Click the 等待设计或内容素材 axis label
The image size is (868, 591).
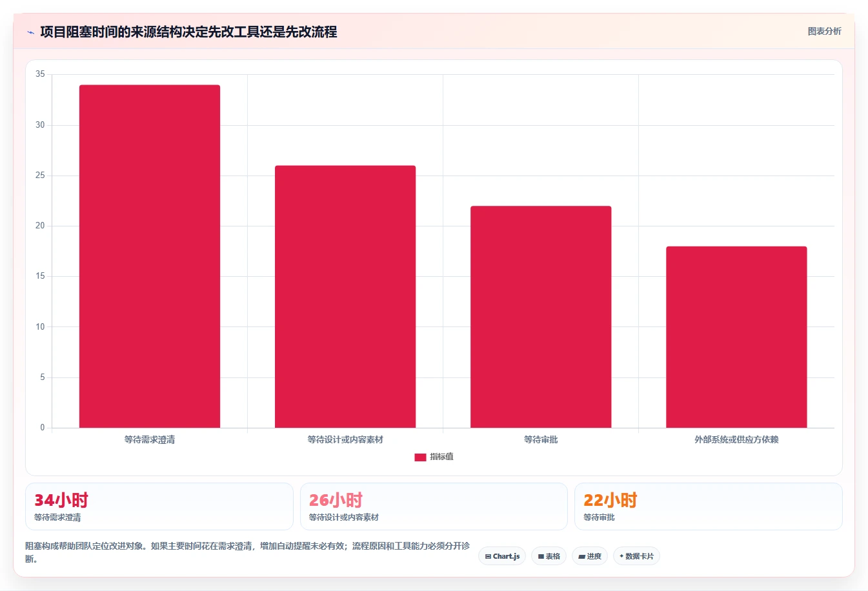pyautogui.click(x=345, y=439)
